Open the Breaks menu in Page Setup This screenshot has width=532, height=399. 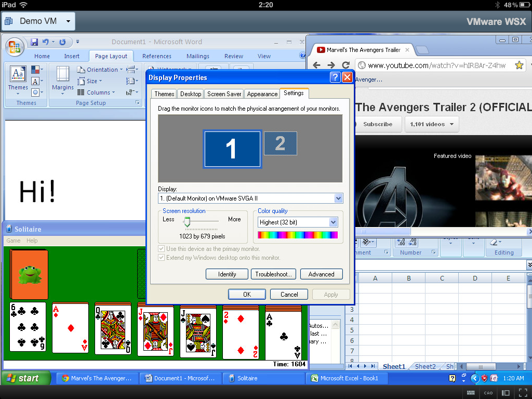pyautogui.click(x=132, y=70)
